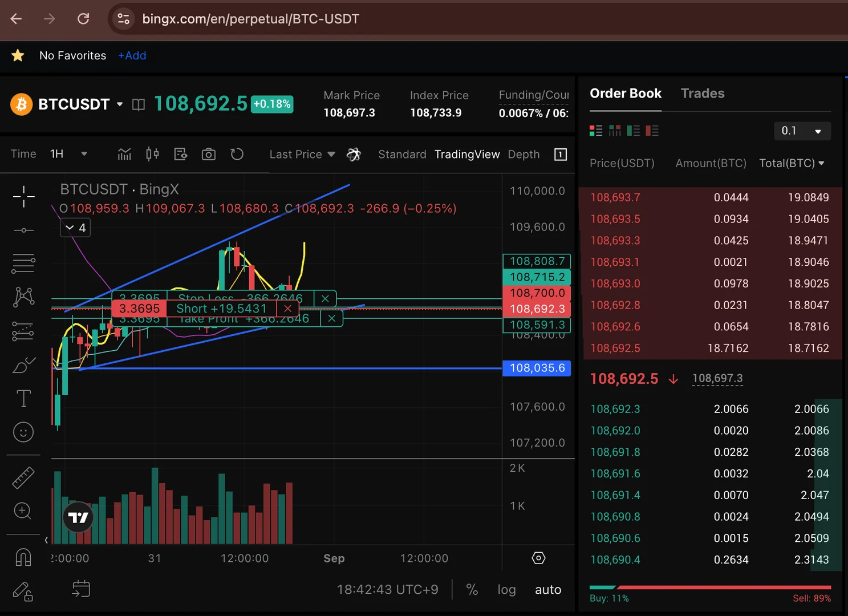Viewport: 848px width, 616px height.
Task: Select ask price 108,692.5 in the red order rows
Action: point(615,348)
